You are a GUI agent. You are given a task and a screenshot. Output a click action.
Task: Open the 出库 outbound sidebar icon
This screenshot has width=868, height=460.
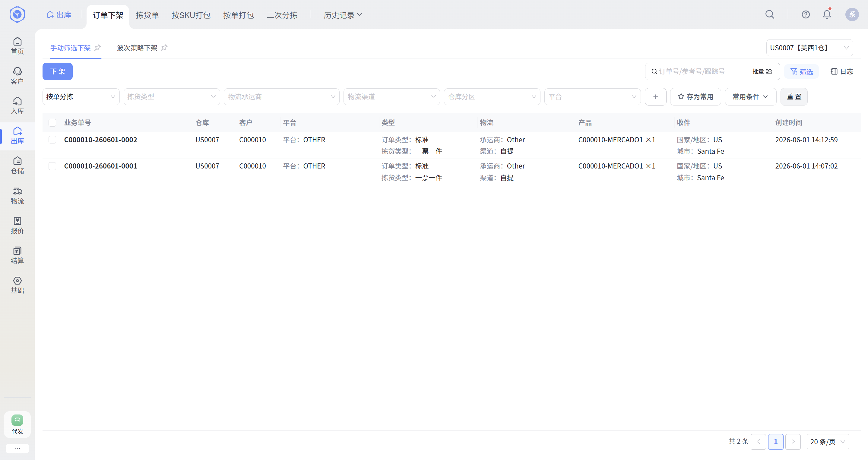17,136
